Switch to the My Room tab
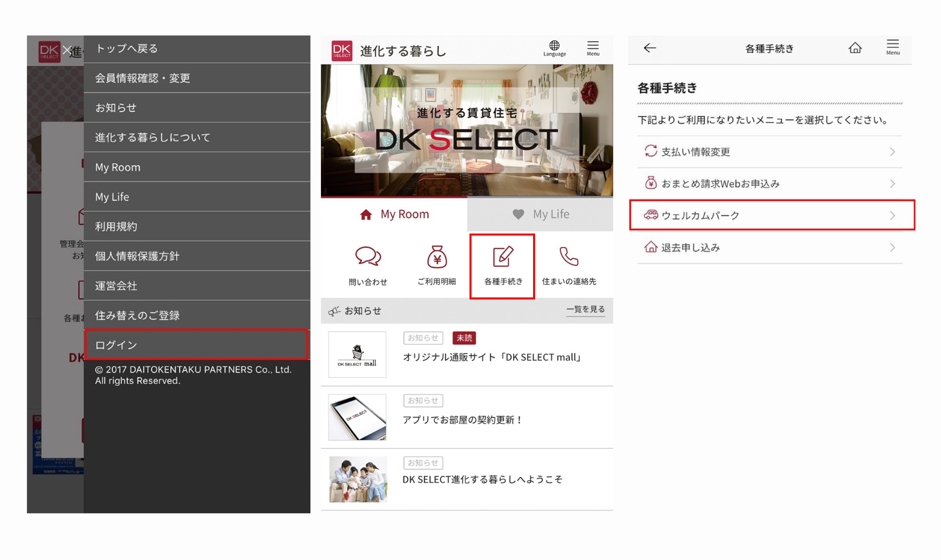Image resolution: width=941 pixels, height=560 pixels. [x=394, y=214]
